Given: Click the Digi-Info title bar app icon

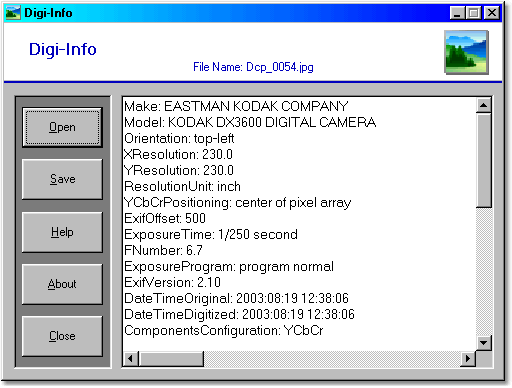Looking at the screenshot, I should point(13,13).
